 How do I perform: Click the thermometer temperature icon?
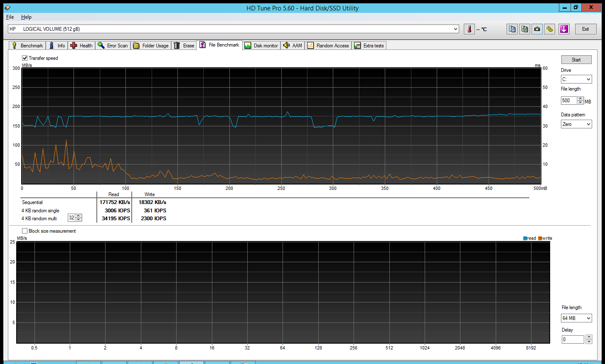click(469, 29)
